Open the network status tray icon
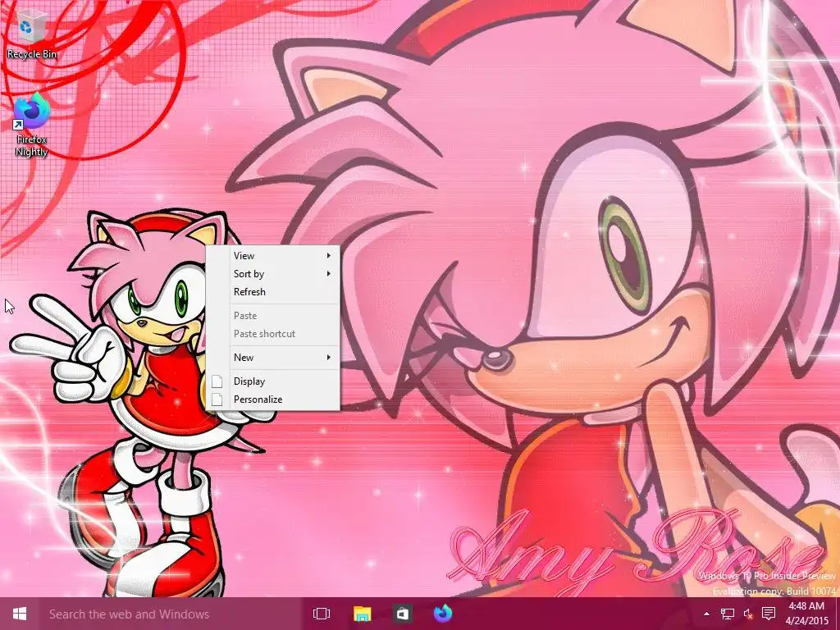This screenshot has height=630, width=840. [727, 614]
